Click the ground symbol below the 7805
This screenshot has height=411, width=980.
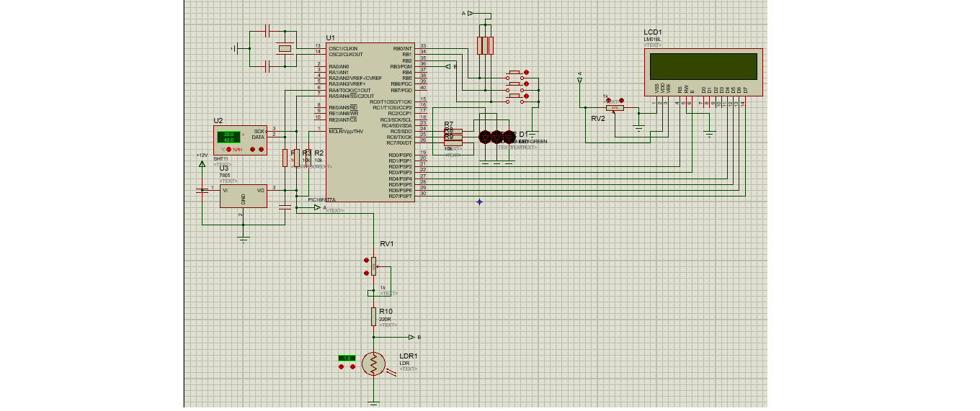244,238
